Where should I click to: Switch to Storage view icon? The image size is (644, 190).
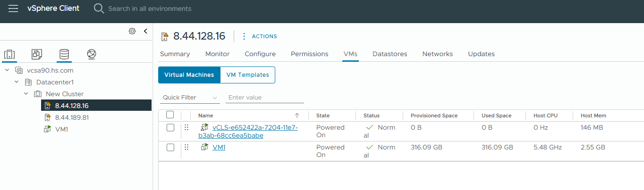pyautogui.click(x=64, y=54)
